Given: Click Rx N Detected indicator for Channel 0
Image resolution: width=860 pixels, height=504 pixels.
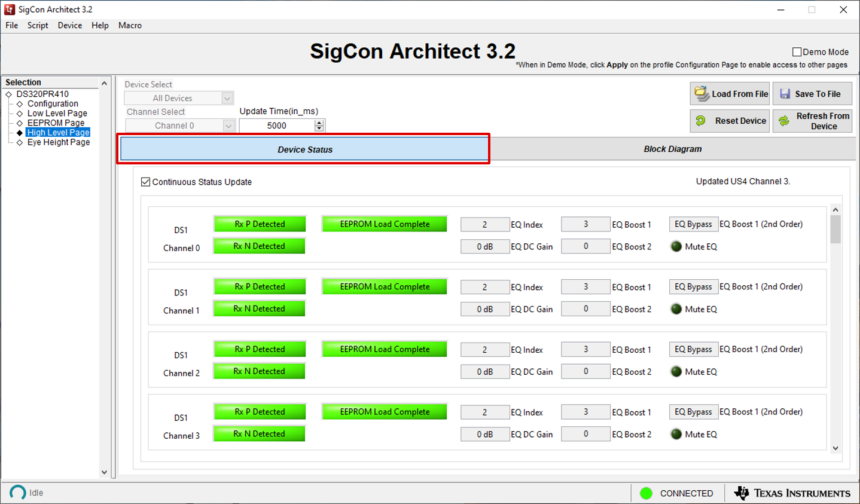Looking at the screenshot, I should 259,246.
